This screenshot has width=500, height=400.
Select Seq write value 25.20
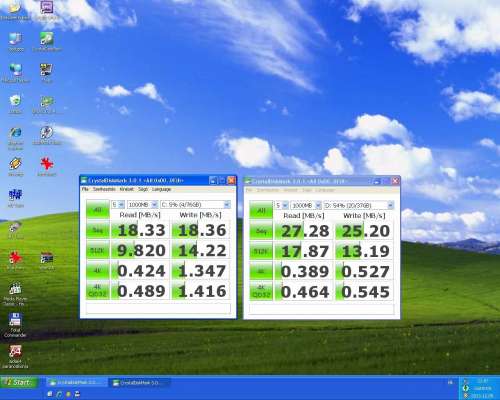(364, 231)
